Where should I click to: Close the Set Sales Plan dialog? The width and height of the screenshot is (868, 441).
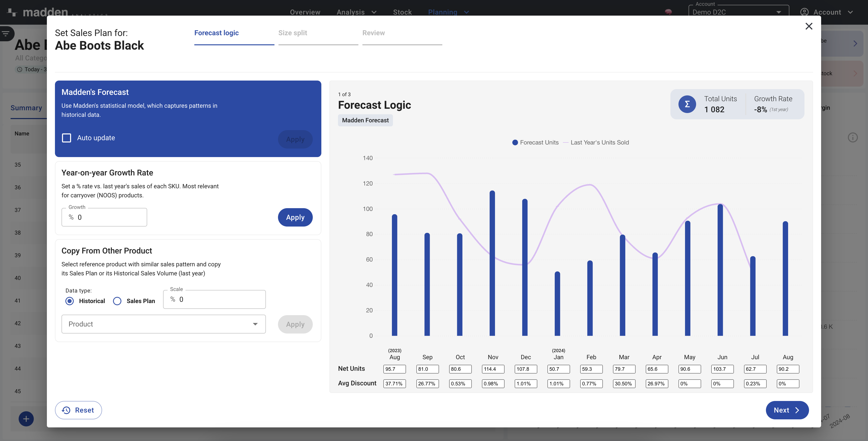tap(809, 26)
